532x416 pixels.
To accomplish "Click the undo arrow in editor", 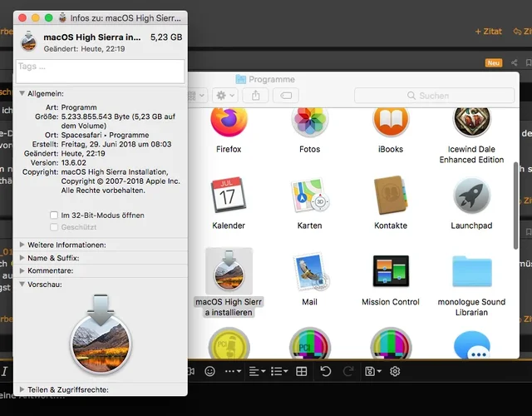I will coord(325,371).
